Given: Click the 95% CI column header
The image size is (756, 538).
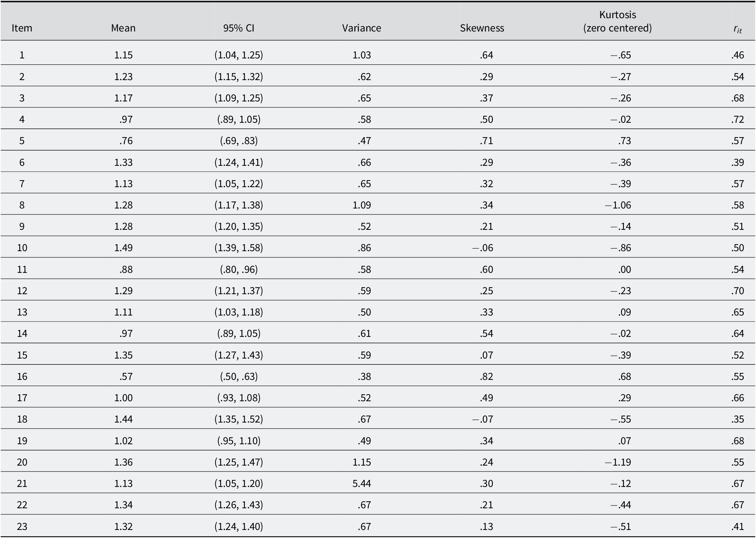Looking at the screenshot, I should tap(239, 28).
